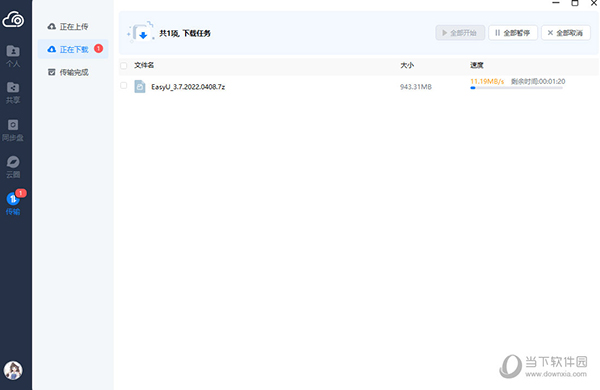Toggle the select-all checkbox beside 文件名
Screen dimensions: 600x390
click(124, 66)
